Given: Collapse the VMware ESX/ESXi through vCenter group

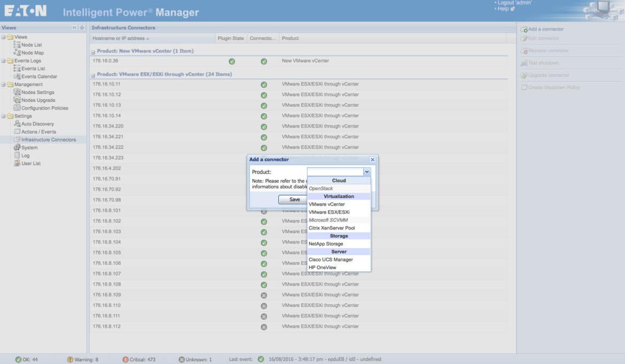Looking at the screenshot, I should (x=93, y=75).
